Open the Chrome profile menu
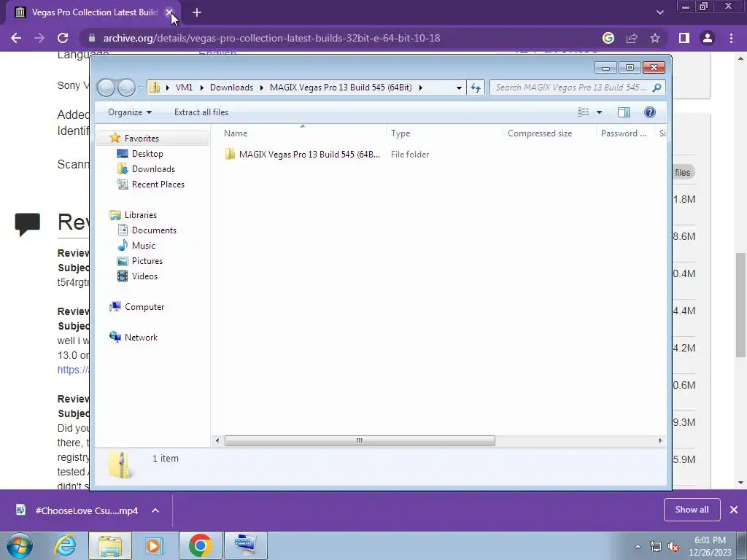The height and width of the screenshot is (560, 747). coord(708,38)
